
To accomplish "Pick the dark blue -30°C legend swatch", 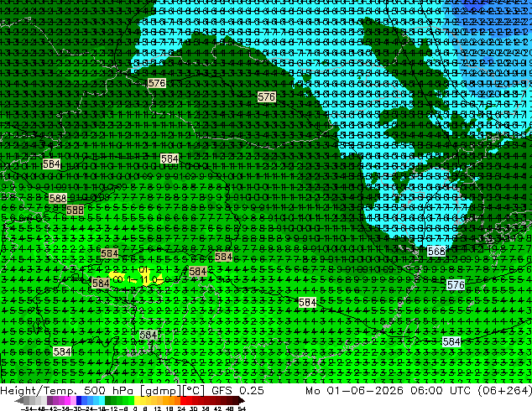I will click(x=79, y=400).
